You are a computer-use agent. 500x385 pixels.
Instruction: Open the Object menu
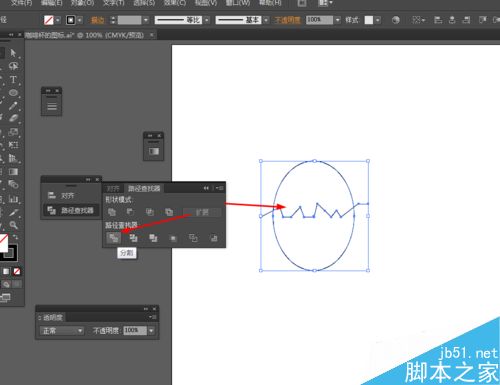tap(82, 3)
